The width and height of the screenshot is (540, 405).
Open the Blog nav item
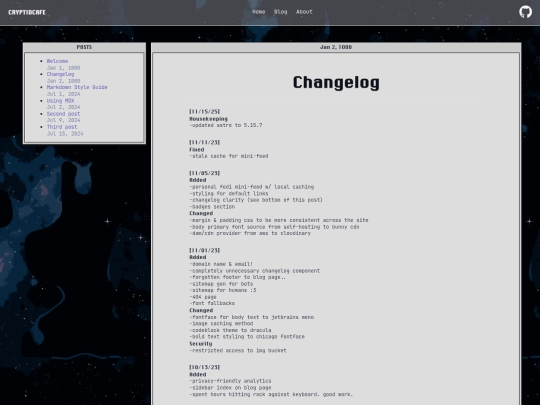tap(280, 12)
